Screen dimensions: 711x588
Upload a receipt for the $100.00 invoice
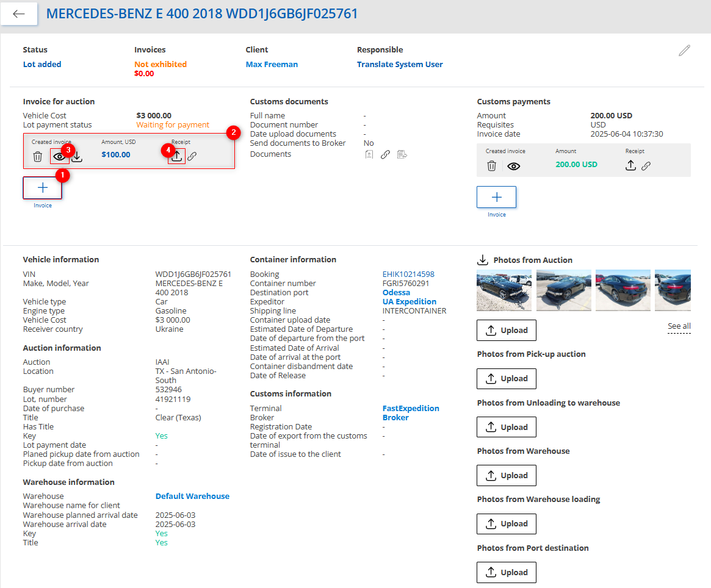coord(176,156)
